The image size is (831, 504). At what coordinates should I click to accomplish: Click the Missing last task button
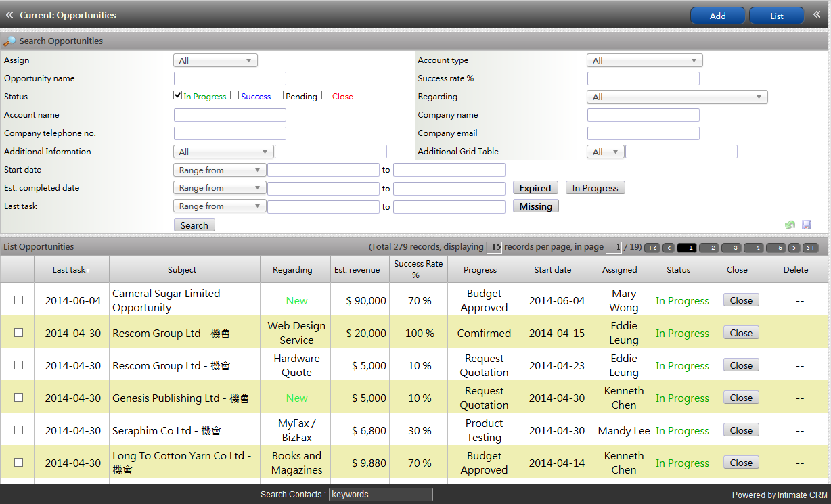[x=535, y=206]
